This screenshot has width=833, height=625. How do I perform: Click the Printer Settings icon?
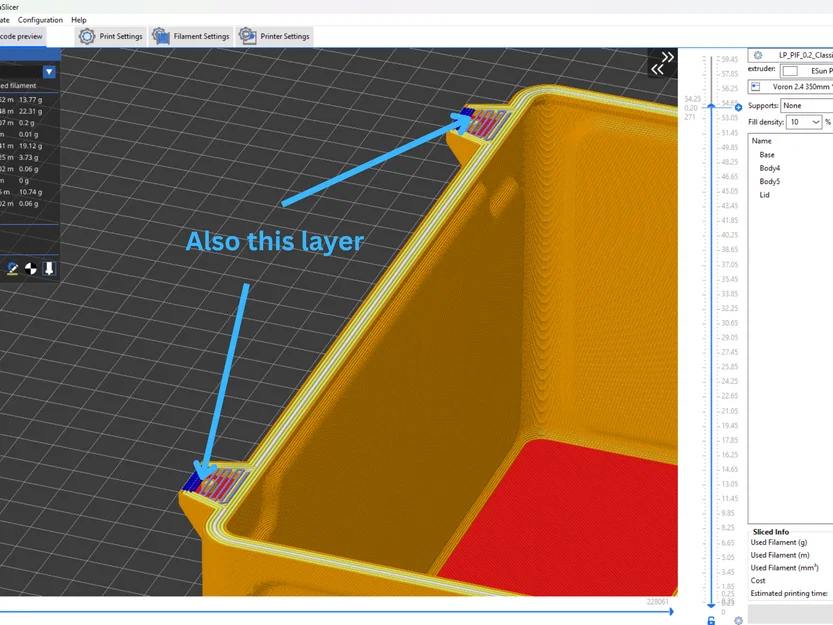coord(247,36)
